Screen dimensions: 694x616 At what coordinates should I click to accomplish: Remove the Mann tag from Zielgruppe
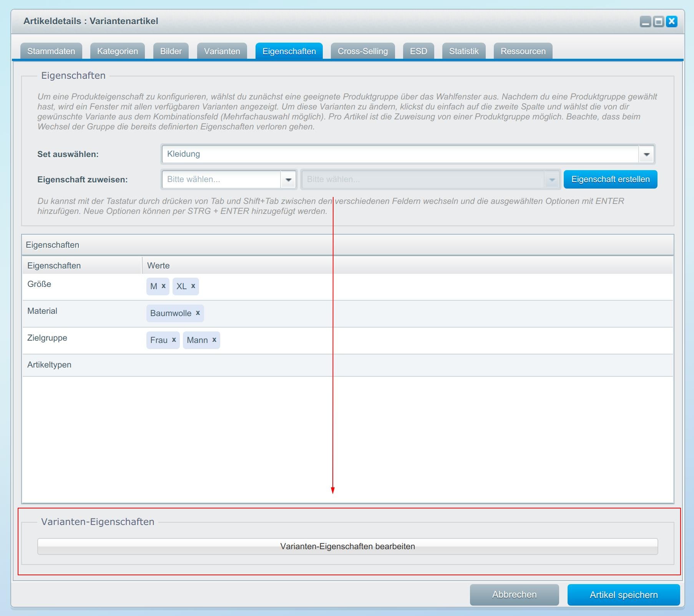(214, 339)
